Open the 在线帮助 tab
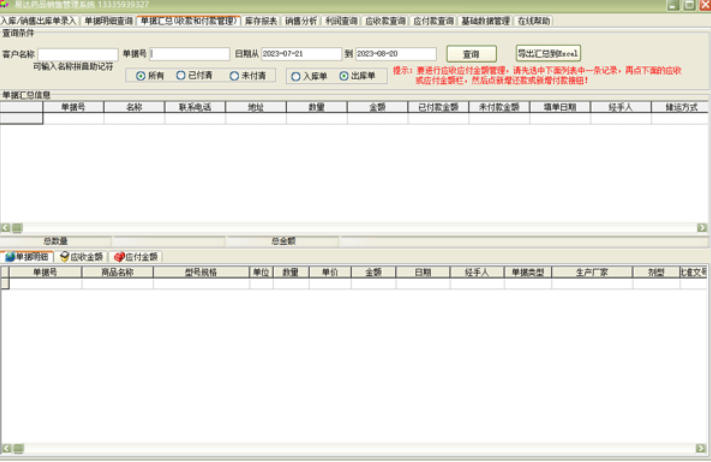Image resolution: width=711 pixels, height=462 pixels. click(534, 21)
